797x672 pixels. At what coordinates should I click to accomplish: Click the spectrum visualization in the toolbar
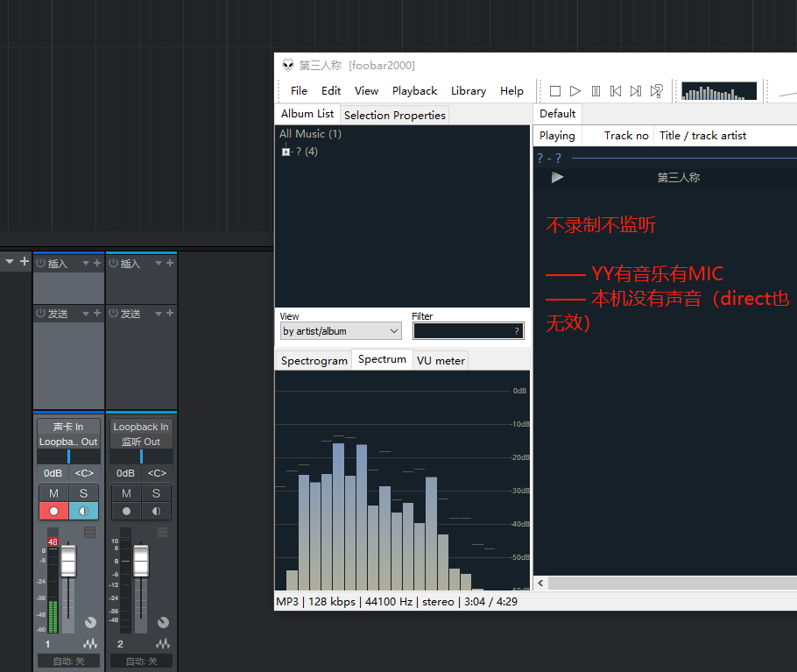pyautogui.click(x=718, y=90)
